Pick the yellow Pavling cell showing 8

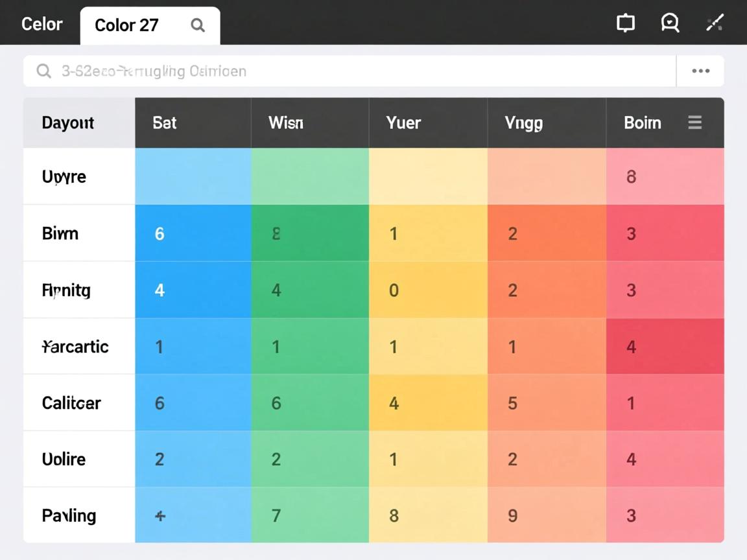(428, 516)
